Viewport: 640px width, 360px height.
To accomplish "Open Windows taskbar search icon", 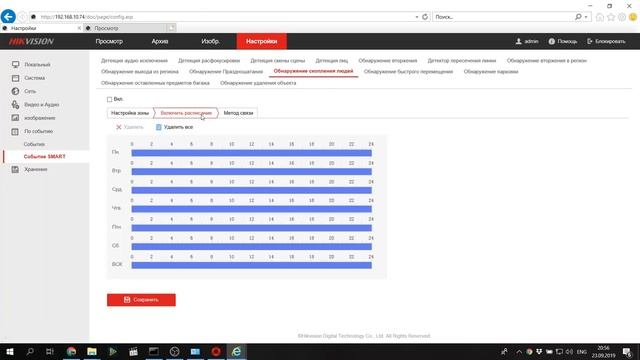I will click(x=30, y=351).
